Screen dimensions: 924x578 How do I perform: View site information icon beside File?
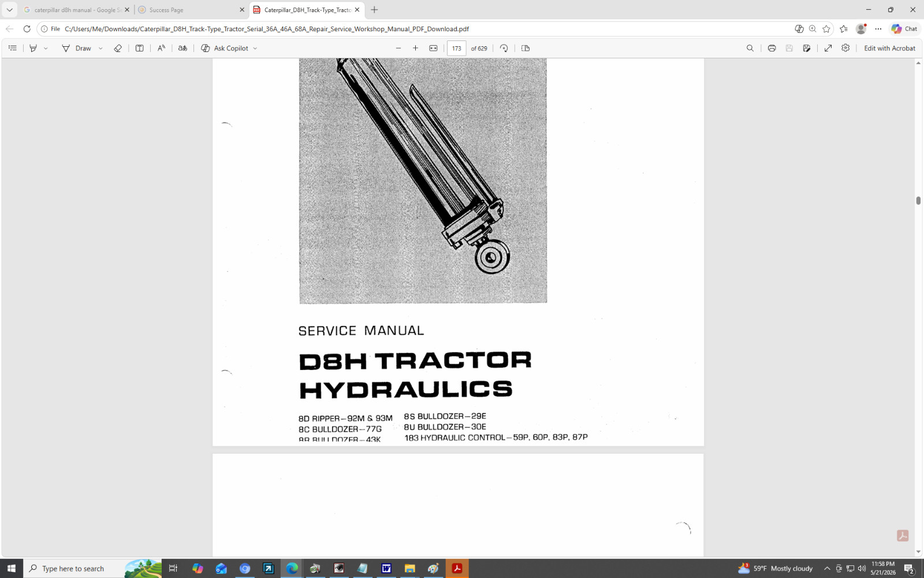click(x=44, y=29)
